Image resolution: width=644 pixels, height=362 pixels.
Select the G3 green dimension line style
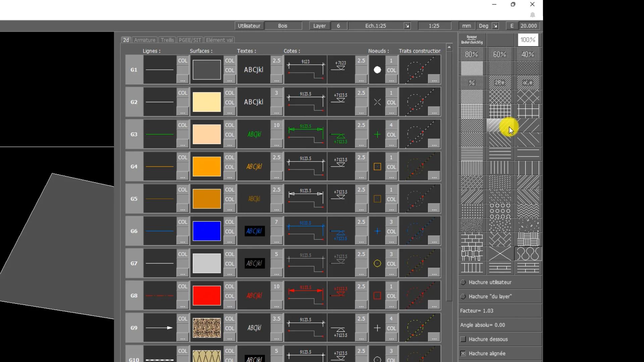306,134
